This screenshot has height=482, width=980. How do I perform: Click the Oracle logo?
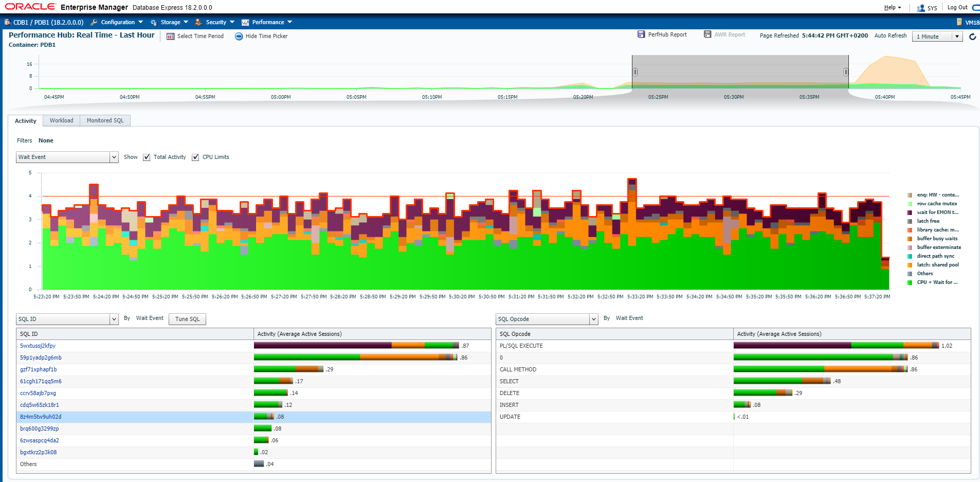coord(30,7)
